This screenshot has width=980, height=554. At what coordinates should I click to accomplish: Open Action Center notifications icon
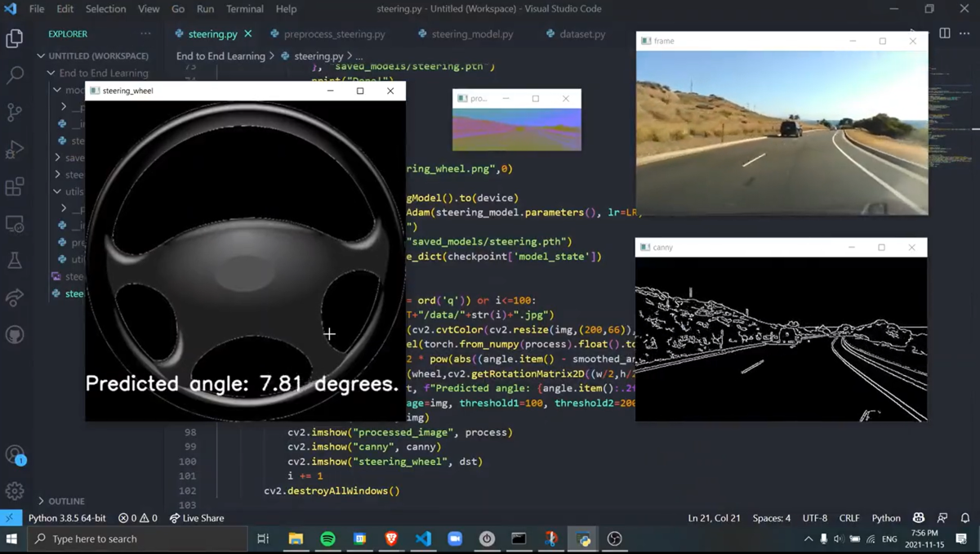(x=961, y=538)
